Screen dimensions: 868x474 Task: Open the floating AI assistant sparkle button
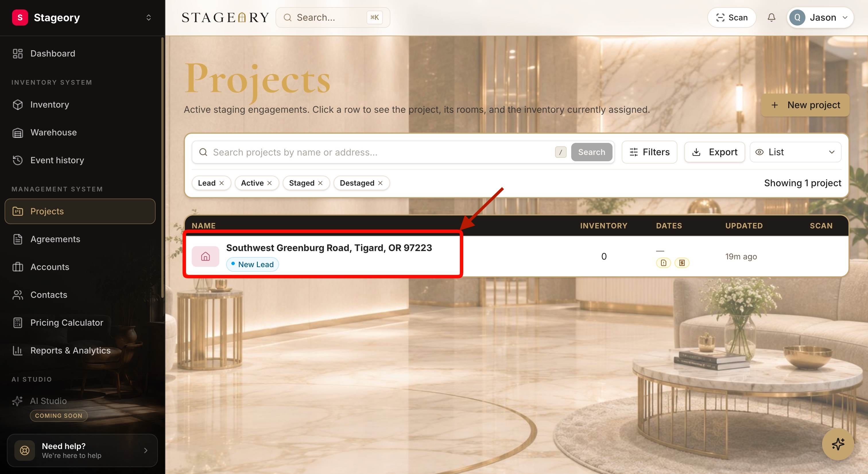[x=838, y=444]
